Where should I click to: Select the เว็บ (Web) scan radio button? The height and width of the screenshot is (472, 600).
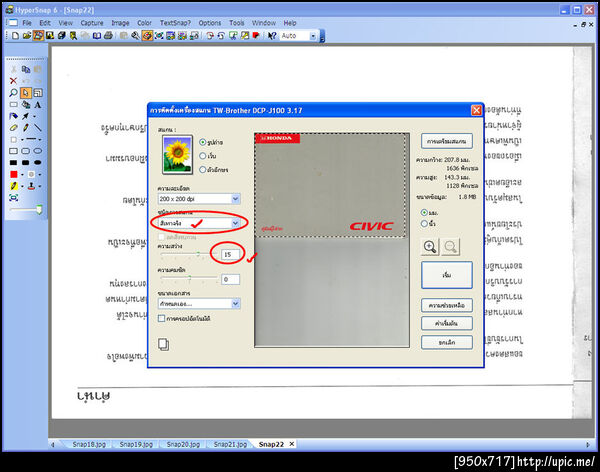tap(203, 156)
